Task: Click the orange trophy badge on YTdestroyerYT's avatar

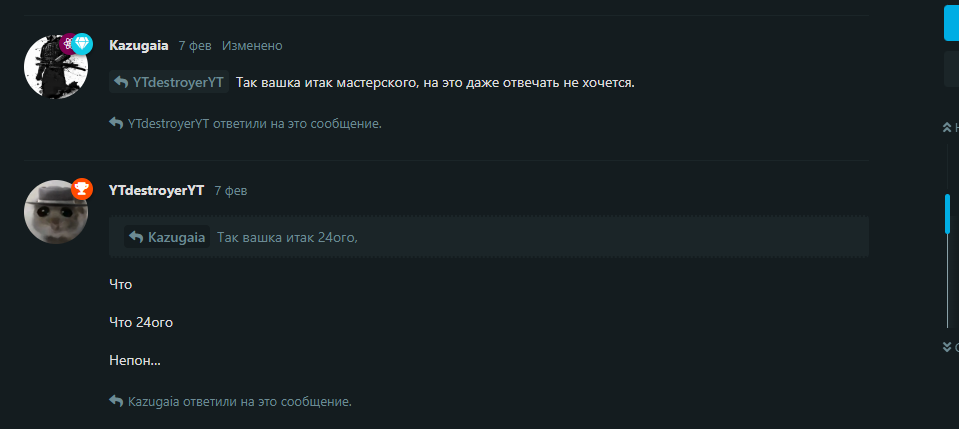Action: (x=82, y=188)
